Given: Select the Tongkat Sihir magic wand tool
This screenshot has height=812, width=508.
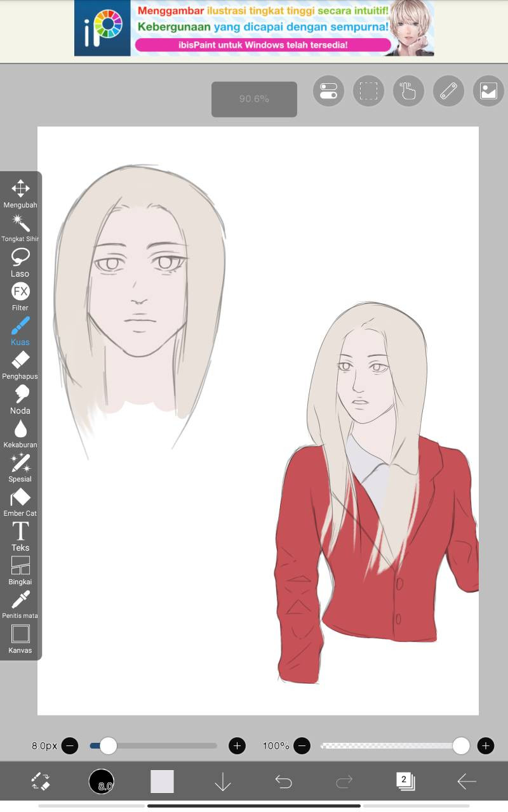Looking at the screenshot, I should point(20,228).
